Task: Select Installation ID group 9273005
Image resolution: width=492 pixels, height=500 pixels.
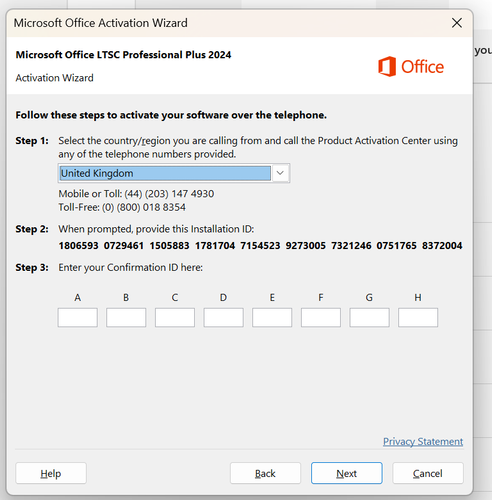Action: click(306, 246)
